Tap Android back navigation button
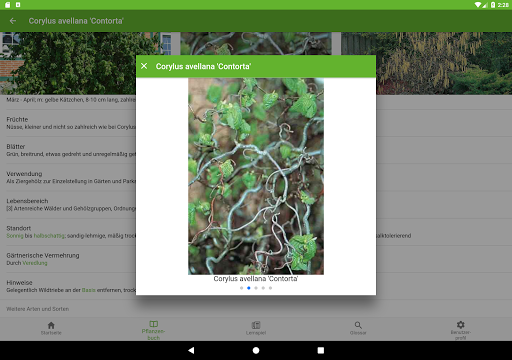 pyautogui.click(x=191, y=350)
